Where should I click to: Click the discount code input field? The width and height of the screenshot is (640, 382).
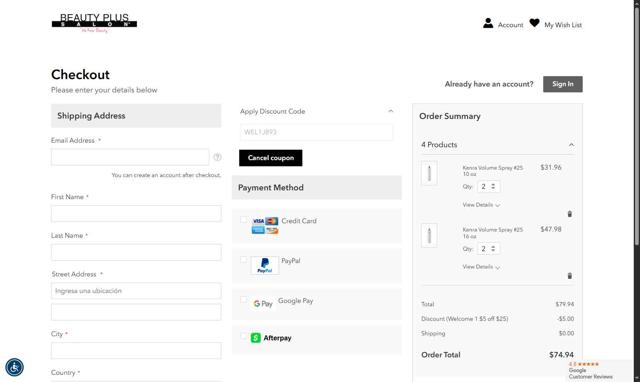tap(316, 132)
